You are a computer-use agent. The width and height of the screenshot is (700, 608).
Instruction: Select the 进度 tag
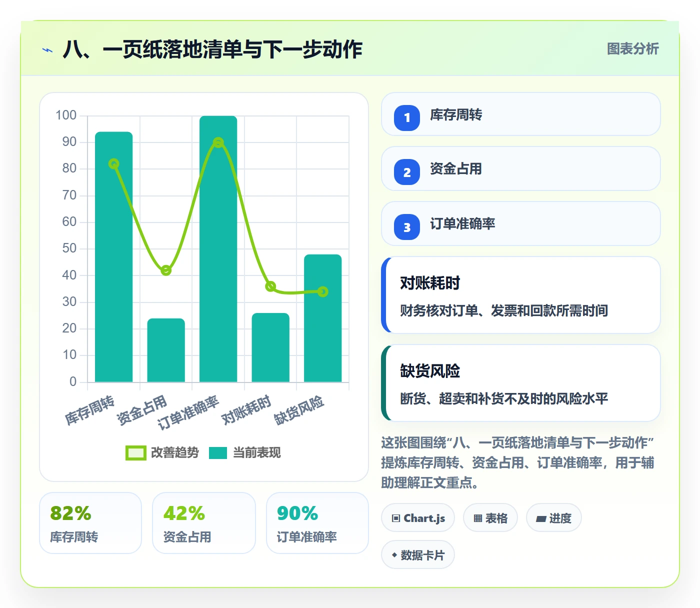(x=553, y=518)
